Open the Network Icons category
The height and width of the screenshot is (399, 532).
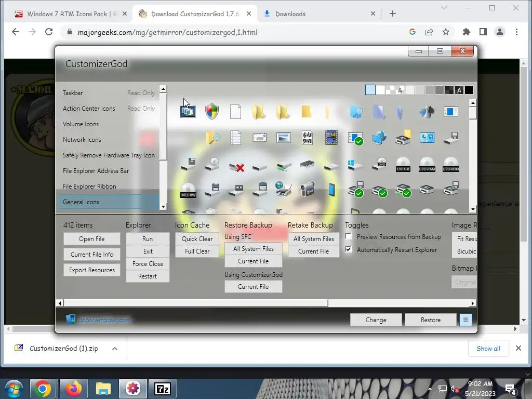109,139
